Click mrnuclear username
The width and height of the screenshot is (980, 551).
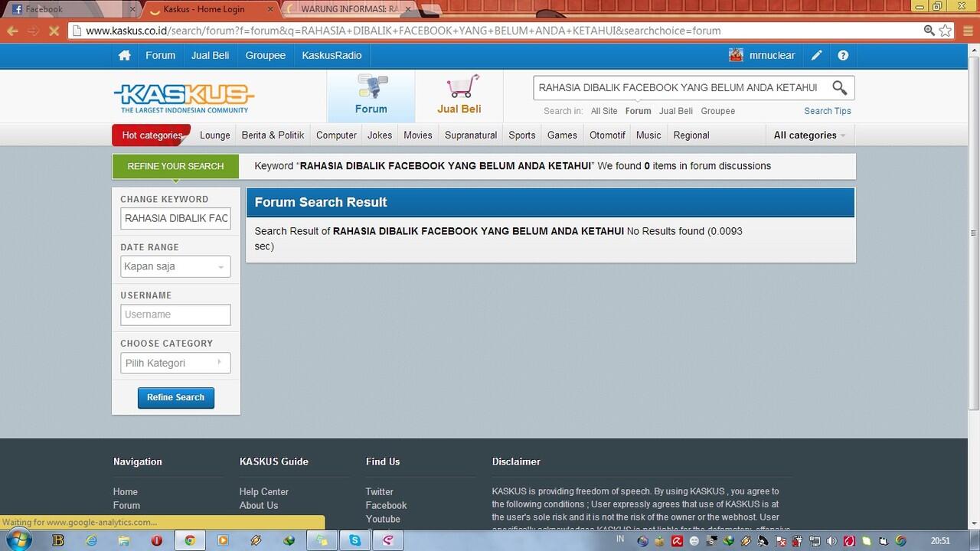(772, 55)
